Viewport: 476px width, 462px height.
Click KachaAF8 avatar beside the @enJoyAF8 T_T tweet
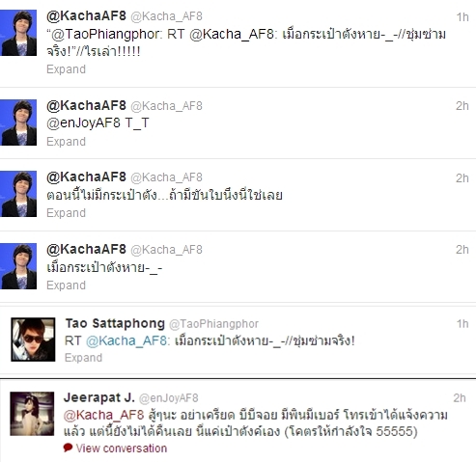point(18,122)
